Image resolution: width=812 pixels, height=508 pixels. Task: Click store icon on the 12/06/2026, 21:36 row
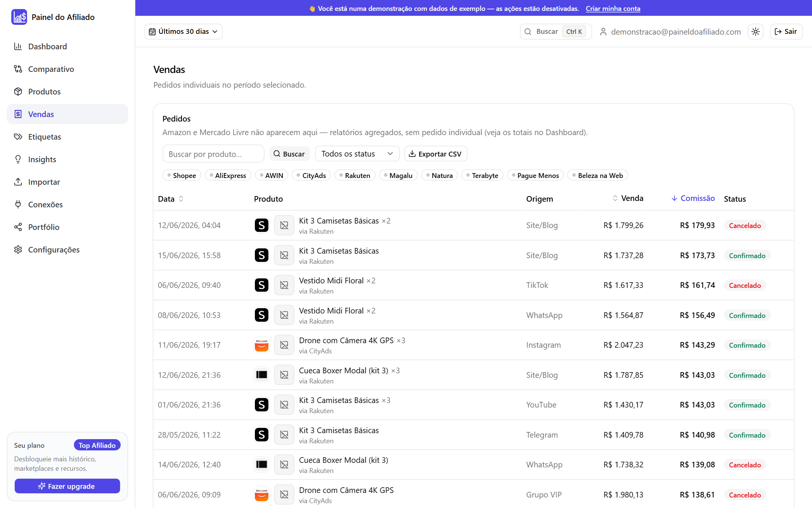(262, 375)
